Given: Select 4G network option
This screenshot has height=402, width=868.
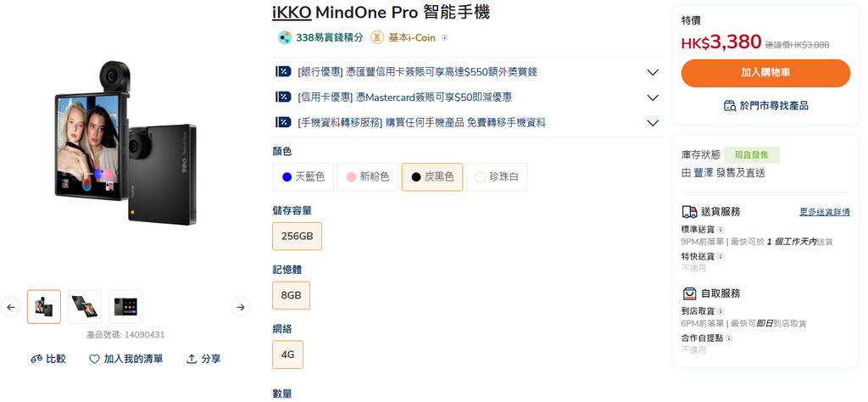Looking at the screenshot, I should [x=288, y=355].
